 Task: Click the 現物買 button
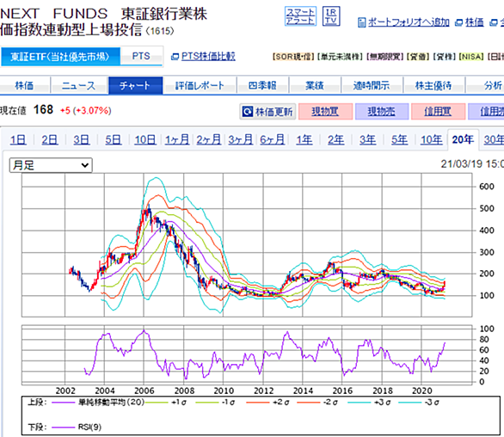pyautogui.click(x=325, y=112)
